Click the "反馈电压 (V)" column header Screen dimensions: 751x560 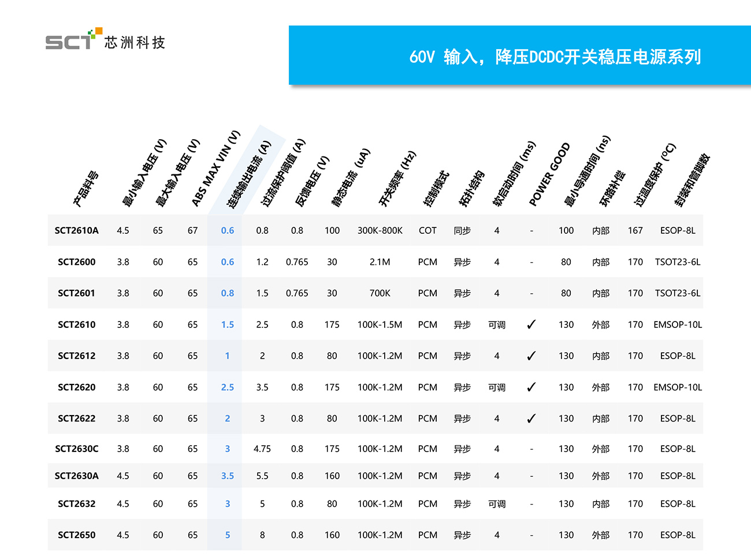(312, 181)
